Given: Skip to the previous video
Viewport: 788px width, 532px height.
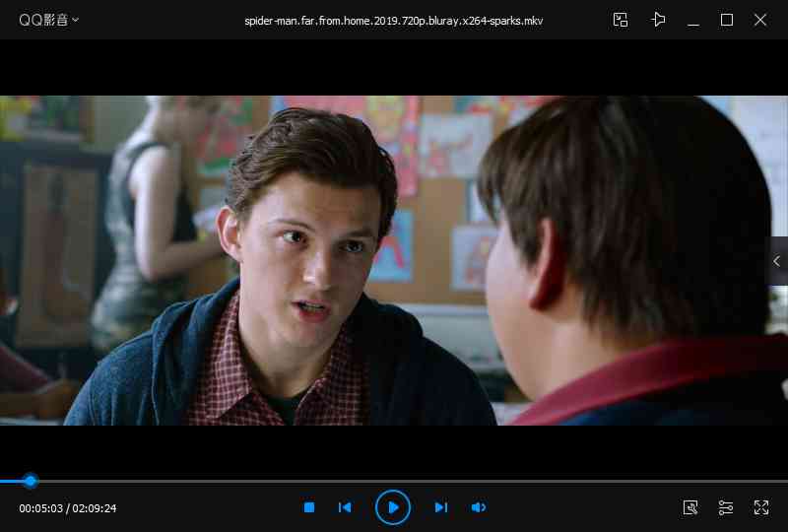Looking at the screenshot, I should tap(345, 507).
